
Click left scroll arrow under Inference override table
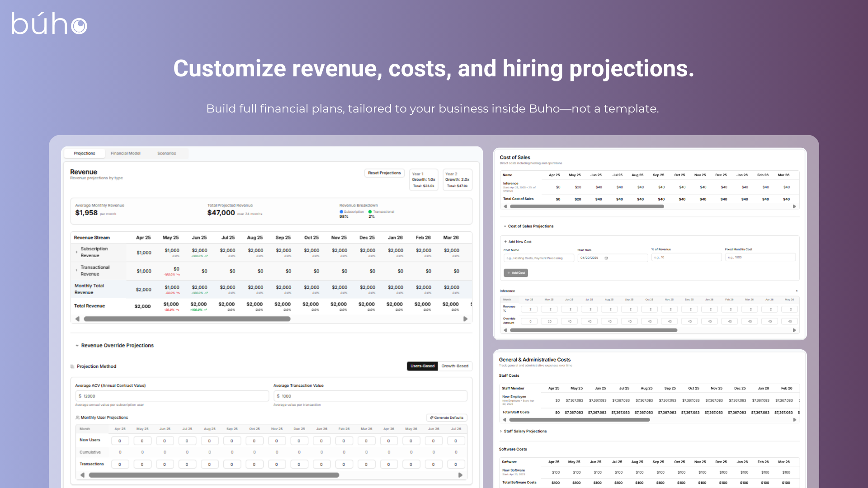click(x=505, y=330)
